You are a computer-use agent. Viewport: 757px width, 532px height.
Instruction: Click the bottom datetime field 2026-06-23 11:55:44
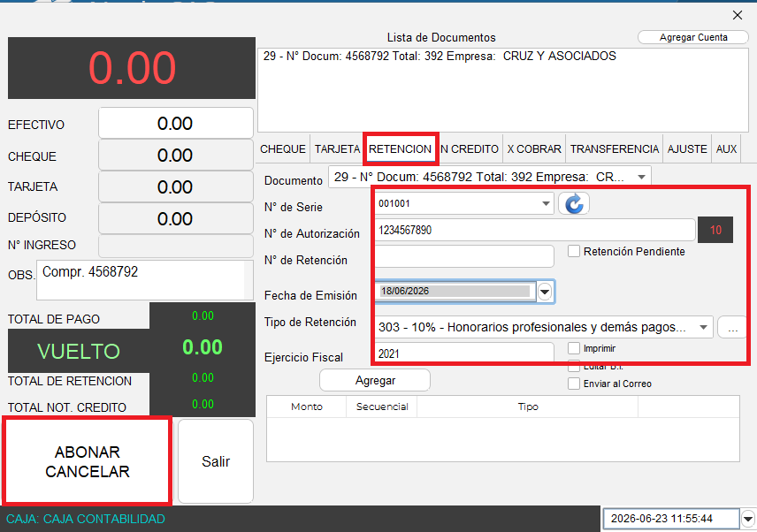point(671,519)
